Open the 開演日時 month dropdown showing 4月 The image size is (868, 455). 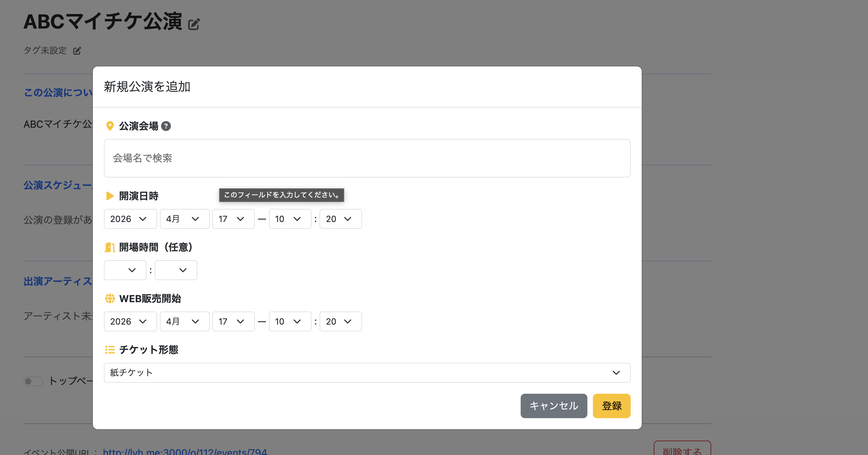pos(184,219)
